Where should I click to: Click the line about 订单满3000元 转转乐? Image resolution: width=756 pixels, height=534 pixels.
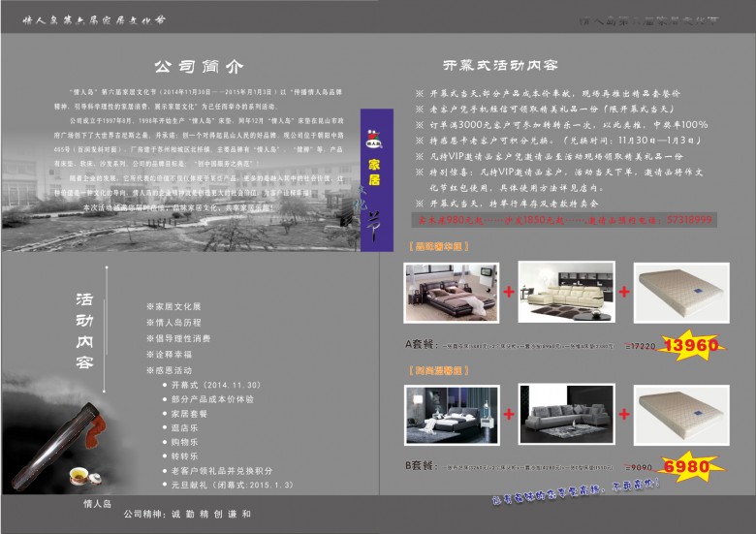tap(562, 125)
